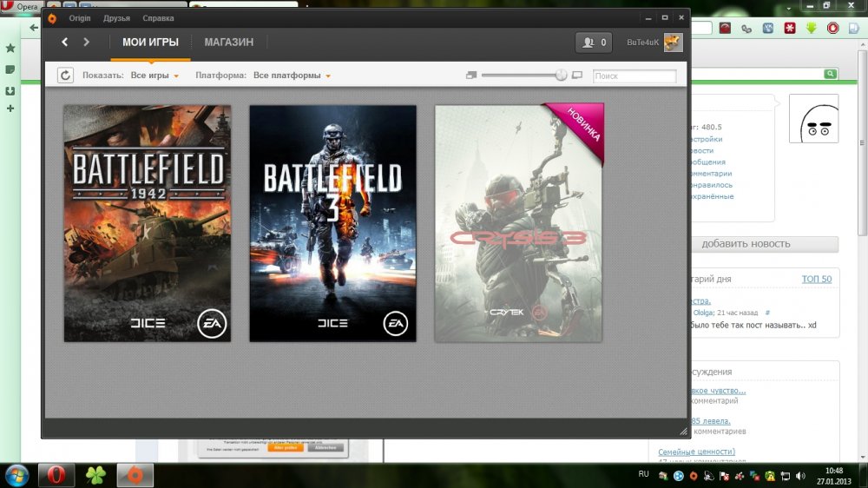The image size is (868, 488).
Task: Open the "Друзья" menu
Action: 116,18
